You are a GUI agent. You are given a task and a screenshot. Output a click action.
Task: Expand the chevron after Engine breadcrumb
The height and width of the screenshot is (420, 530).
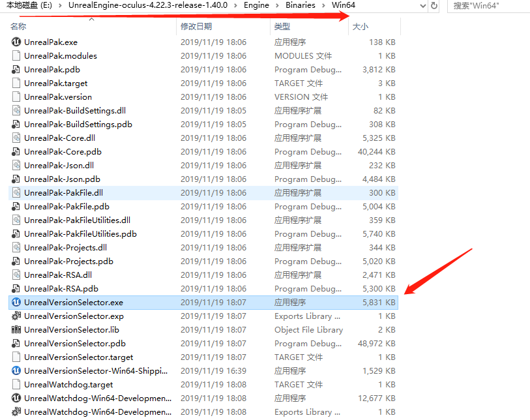point(278,5)
